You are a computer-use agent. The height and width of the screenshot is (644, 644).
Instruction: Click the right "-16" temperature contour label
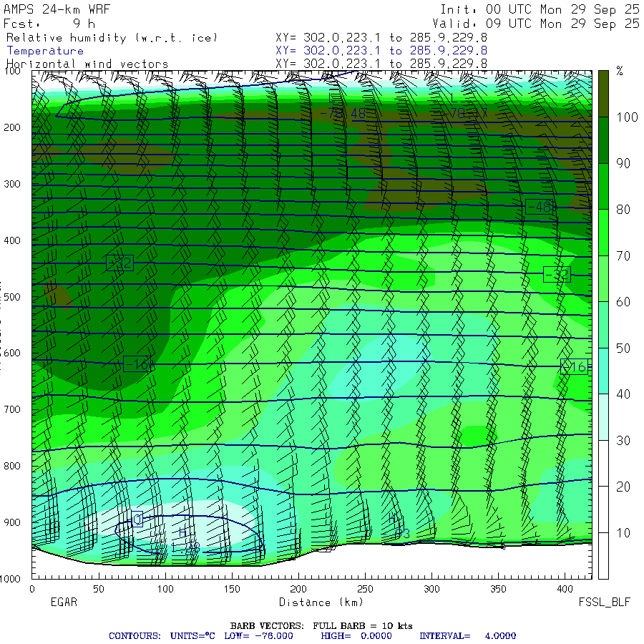pyautogui.click(x=574, y=366)
